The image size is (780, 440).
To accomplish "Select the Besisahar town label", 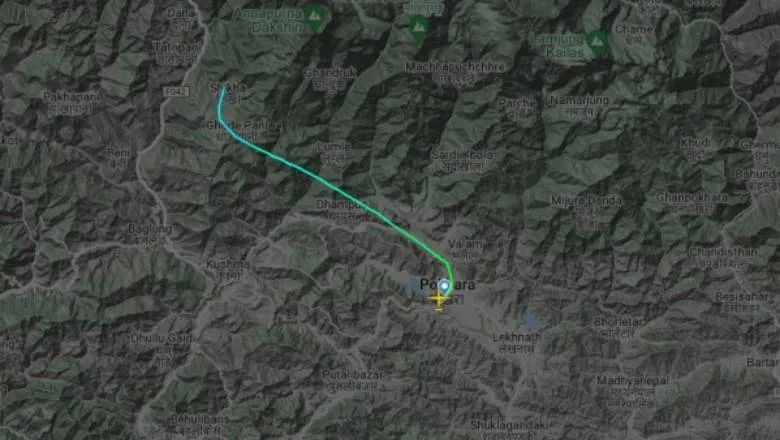I will coord(741,296).
